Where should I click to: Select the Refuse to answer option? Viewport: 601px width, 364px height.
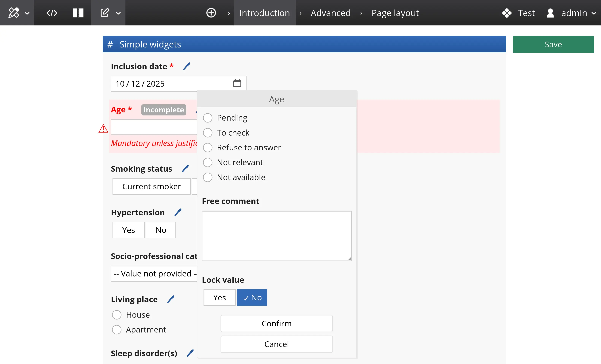(x=208, y=148)
